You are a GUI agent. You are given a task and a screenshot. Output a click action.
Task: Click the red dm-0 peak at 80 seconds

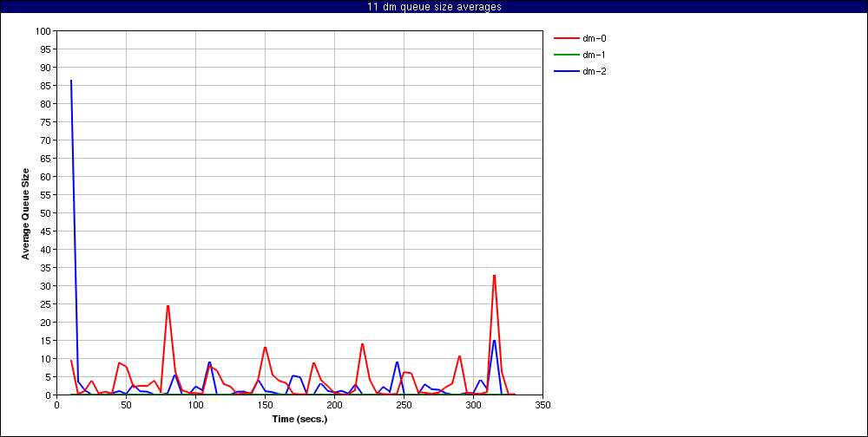click(x=168, y=306)
